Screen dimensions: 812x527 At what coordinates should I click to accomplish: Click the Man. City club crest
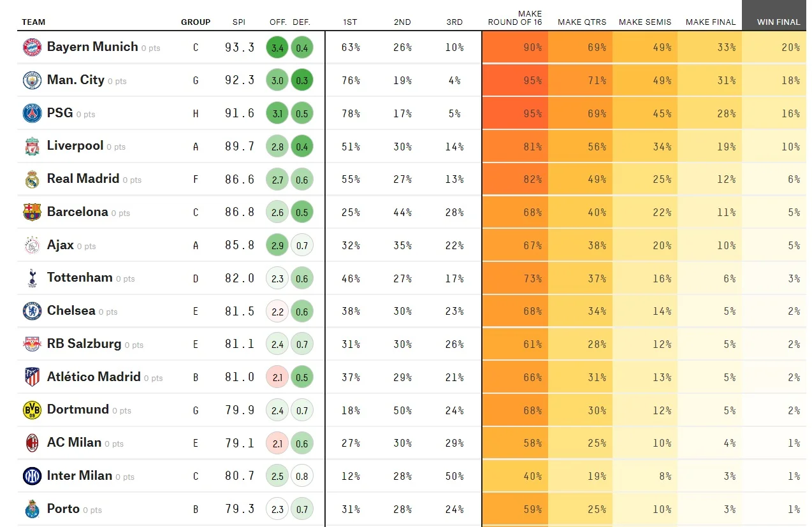point(32,80)
